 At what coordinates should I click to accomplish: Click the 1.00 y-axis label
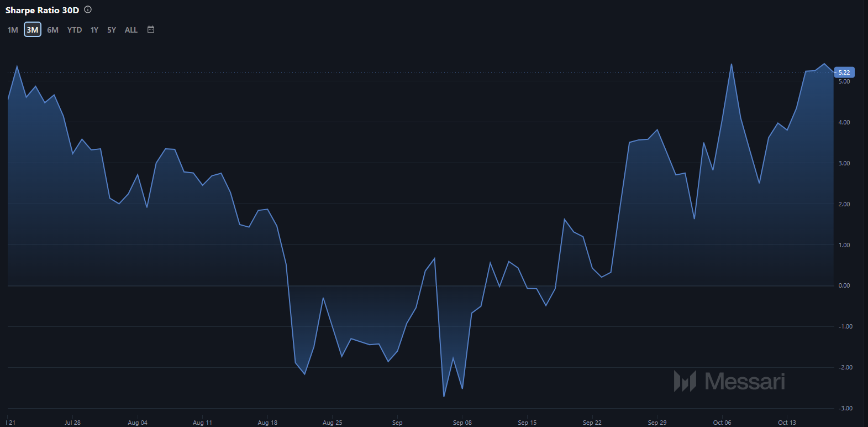[844, 245]
